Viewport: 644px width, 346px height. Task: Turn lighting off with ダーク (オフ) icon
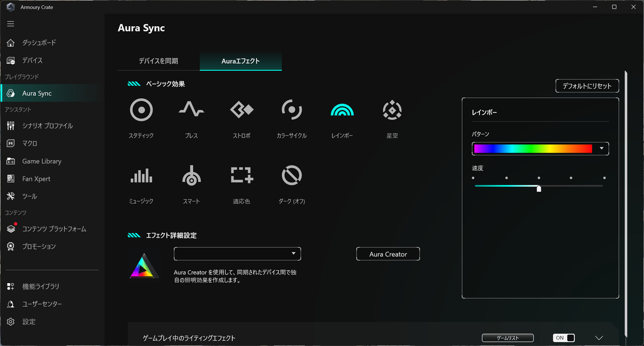(x=291, y=175)
